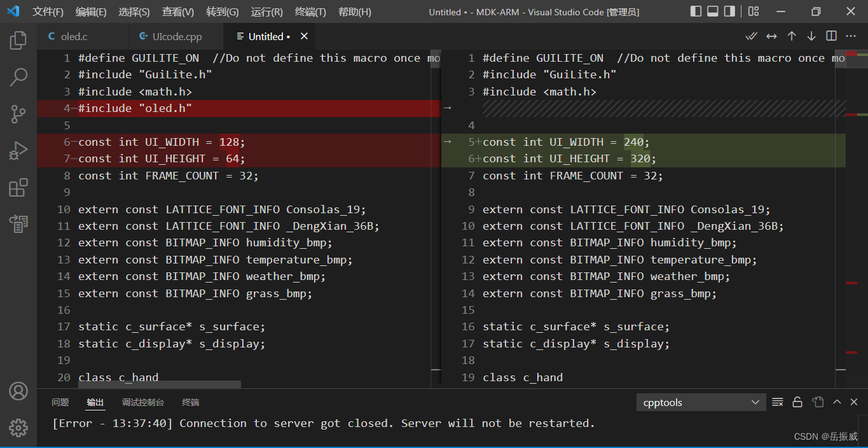Open the Extensions view
The image size is (868, 448).
(x=18, y=188)
